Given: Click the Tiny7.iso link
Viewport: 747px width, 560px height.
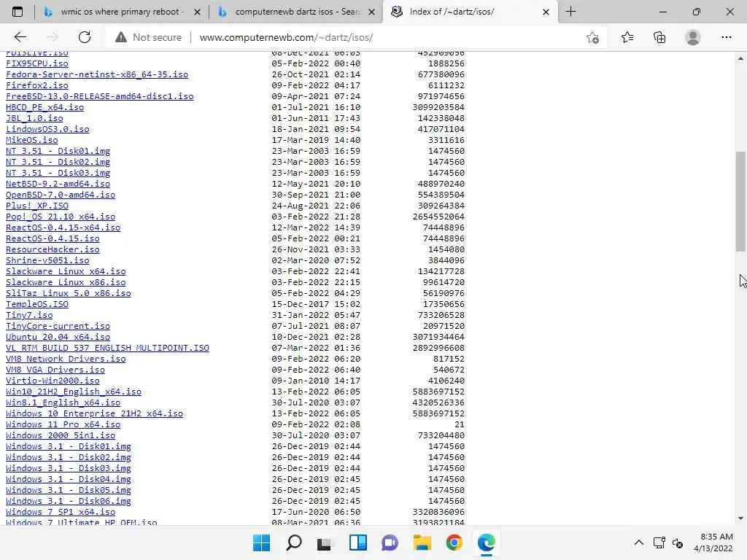Looking at the screenshot, I should pyautogui.click(x=29, y=315).
